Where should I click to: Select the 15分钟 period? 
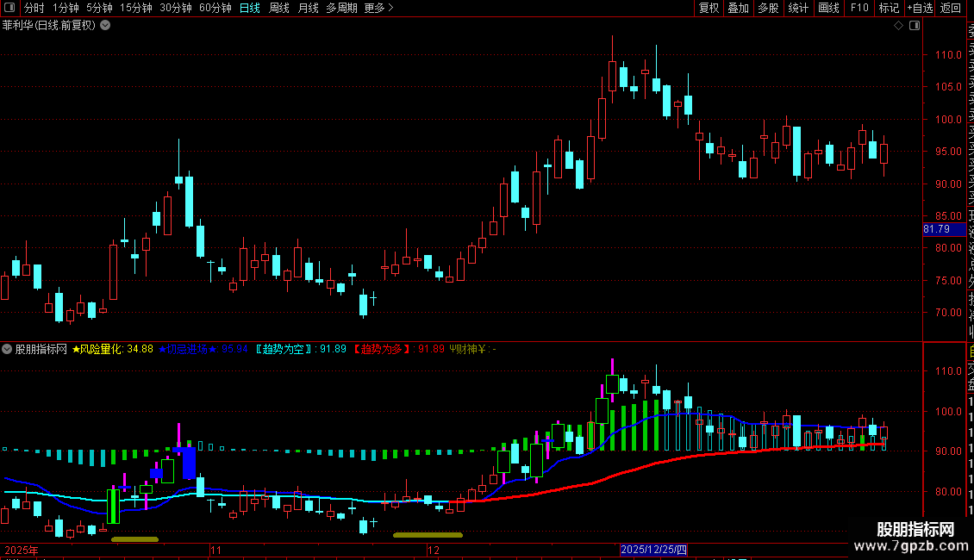136,8
